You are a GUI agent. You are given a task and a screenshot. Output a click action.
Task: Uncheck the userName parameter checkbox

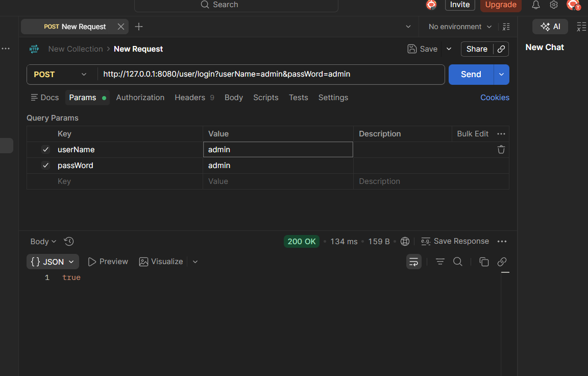(x=46, y=149)
